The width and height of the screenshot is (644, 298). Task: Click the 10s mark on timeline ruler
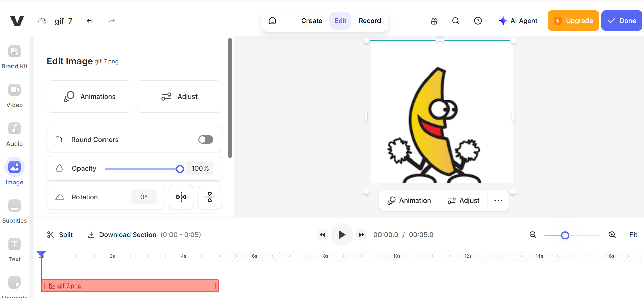pos(397,256)
